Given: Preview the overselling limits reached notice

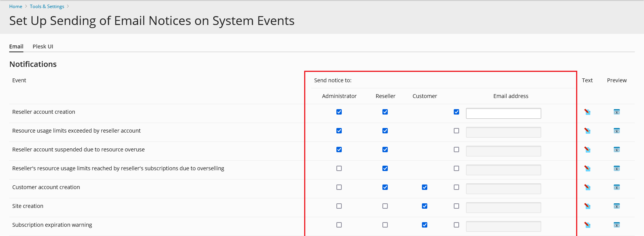Looking at the screenshot, I should [x=616, y=168].
